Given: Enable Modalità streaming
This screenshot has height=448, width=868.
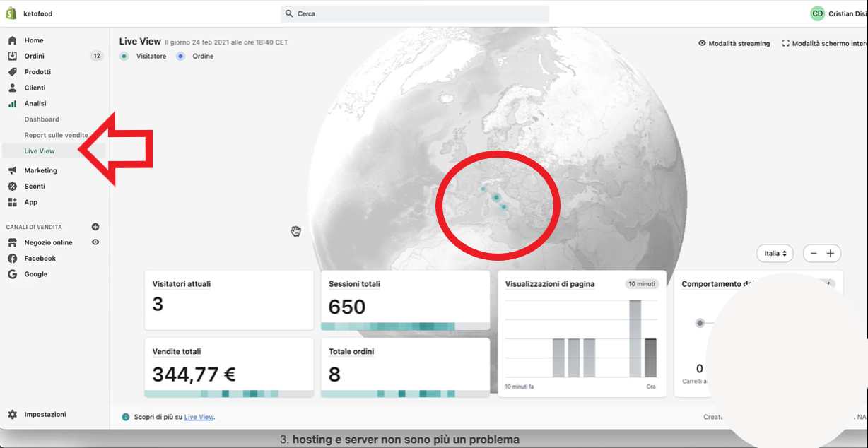Looking at the screenshot, I should tap(734, 43).
